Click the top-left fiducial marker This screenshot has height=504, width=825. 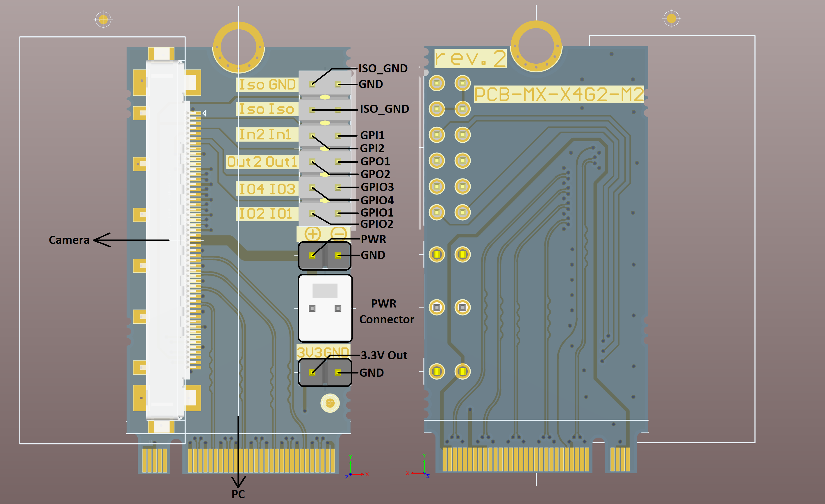[103, 20]
